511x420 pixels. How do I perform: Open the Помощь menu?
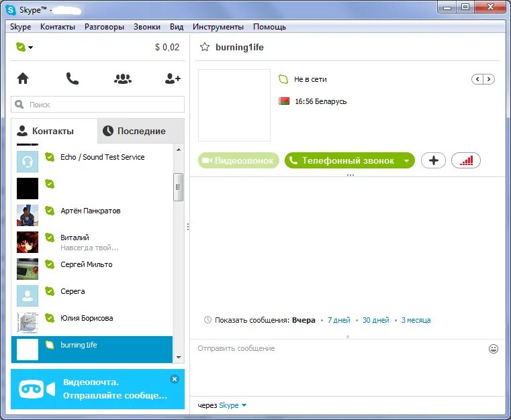coord(269,27)
